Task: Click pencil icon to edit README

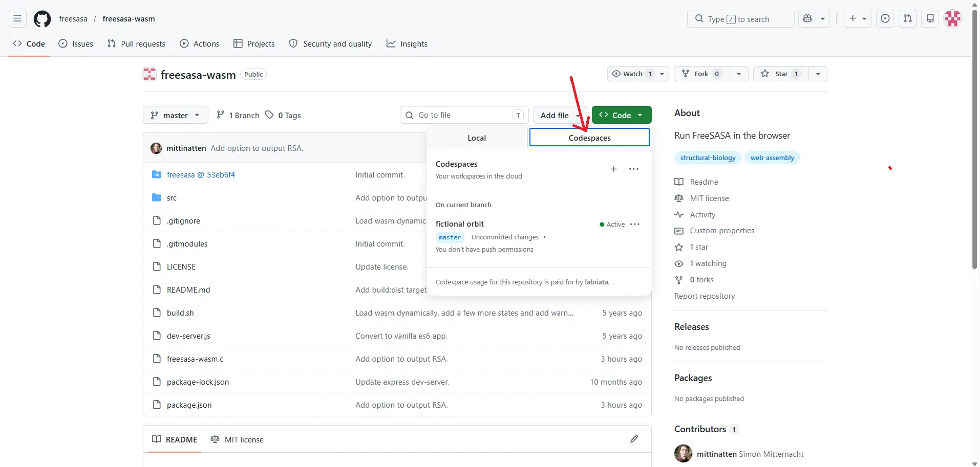Action: pos(634,439)
